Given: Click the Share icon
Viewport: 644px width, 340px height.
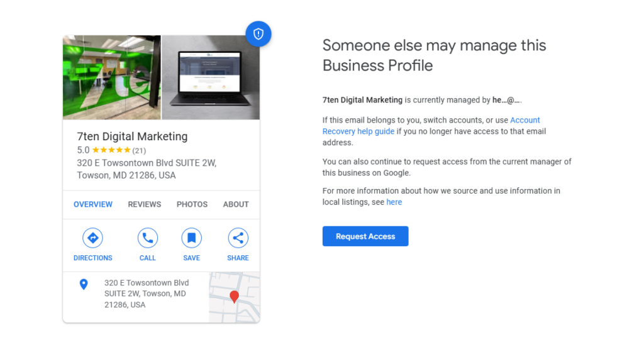Looking at the screenshot, I should [x=238, y=238].
